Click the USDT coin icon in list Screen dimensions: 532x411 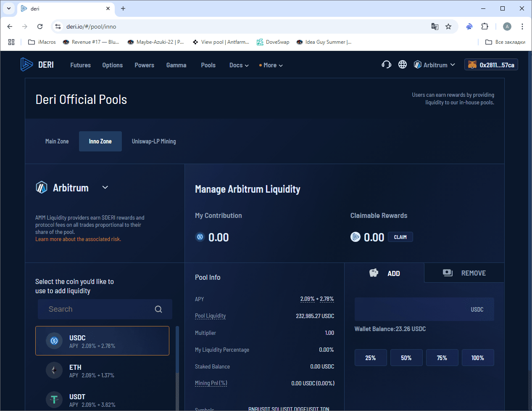pos(54,400)
